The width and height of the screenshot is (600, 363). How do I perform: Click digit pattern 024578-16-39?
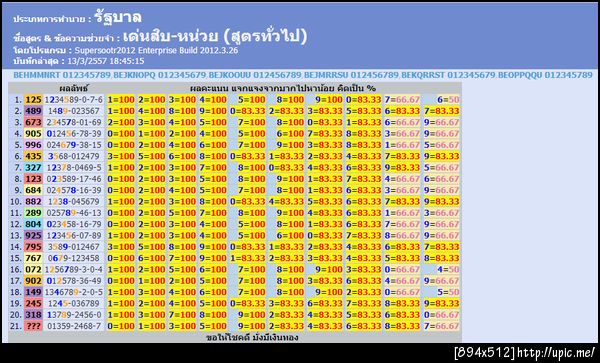(x=74, y=190)
